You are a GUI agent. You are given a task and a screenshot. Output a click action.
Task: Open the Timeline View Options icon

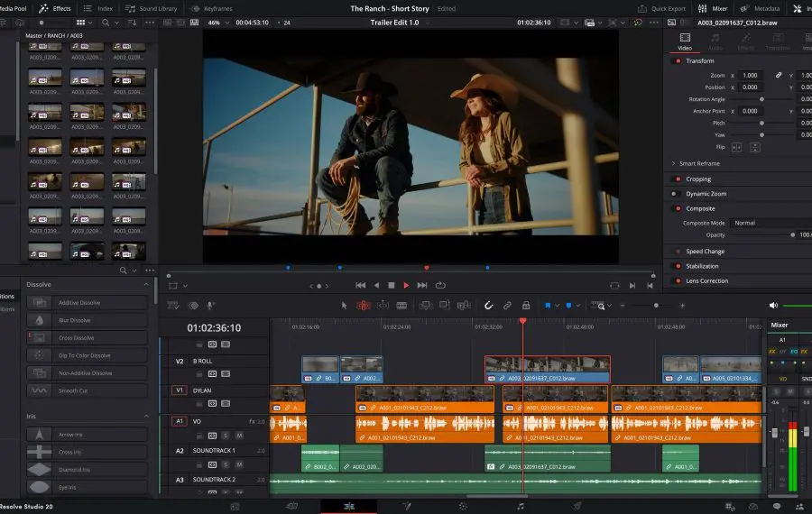(x=173, y=306)
